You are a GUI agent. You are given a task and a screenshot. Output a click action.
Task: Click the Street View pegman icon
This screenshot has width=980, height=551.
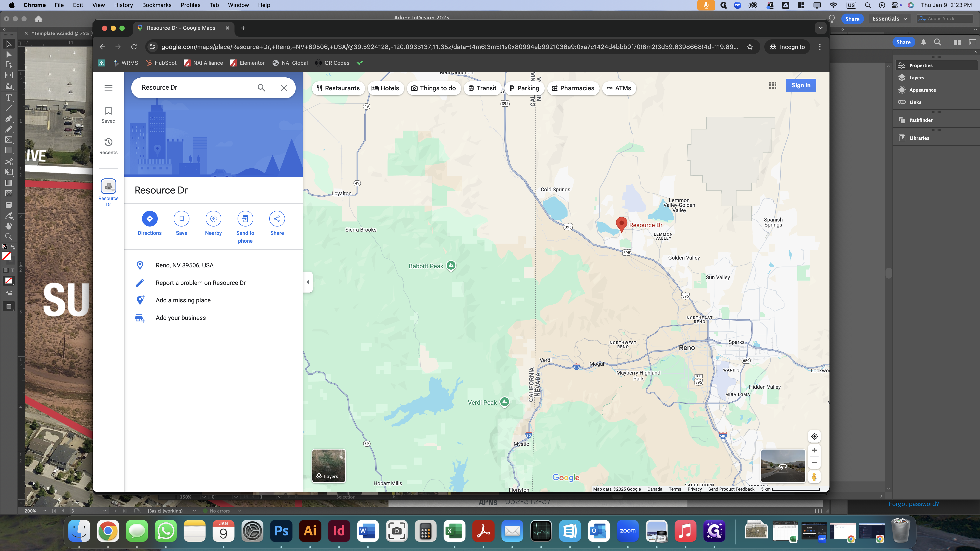pos(814,477)
